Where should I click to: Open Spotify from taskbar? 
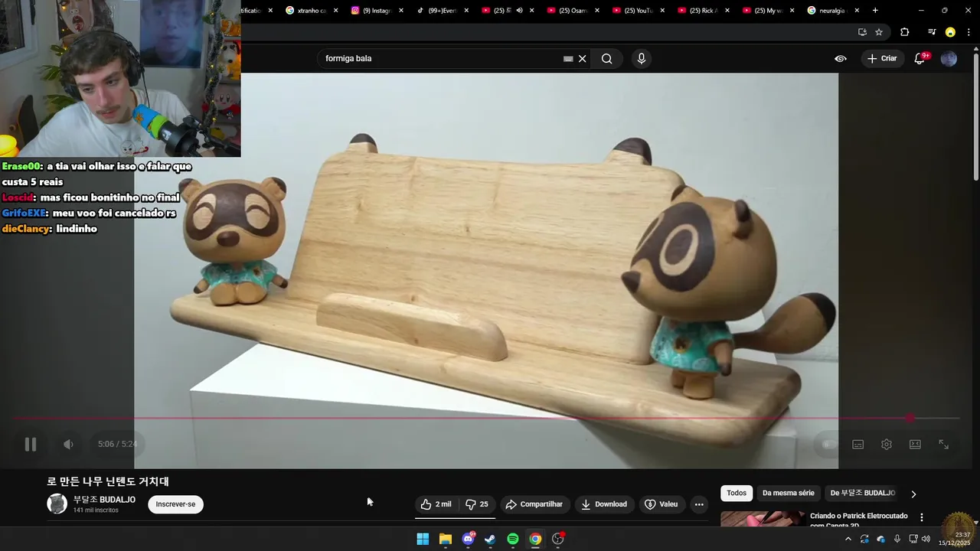point(513,540)
